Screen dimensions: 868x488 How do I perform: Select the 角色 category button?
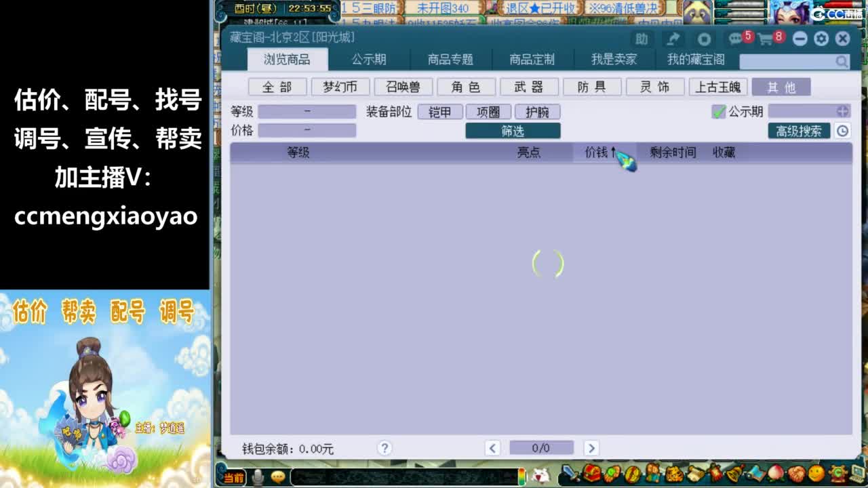click(467, 87)
